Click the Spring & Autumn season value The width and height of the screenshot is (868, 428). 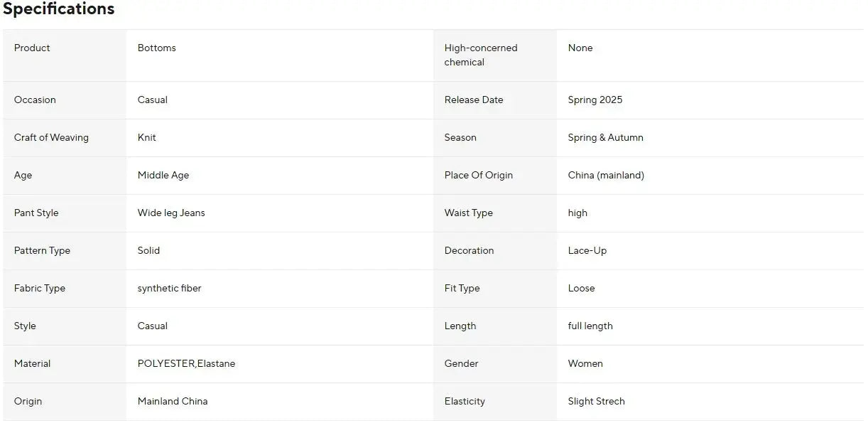pyautogui.click(x=605, y=138)
